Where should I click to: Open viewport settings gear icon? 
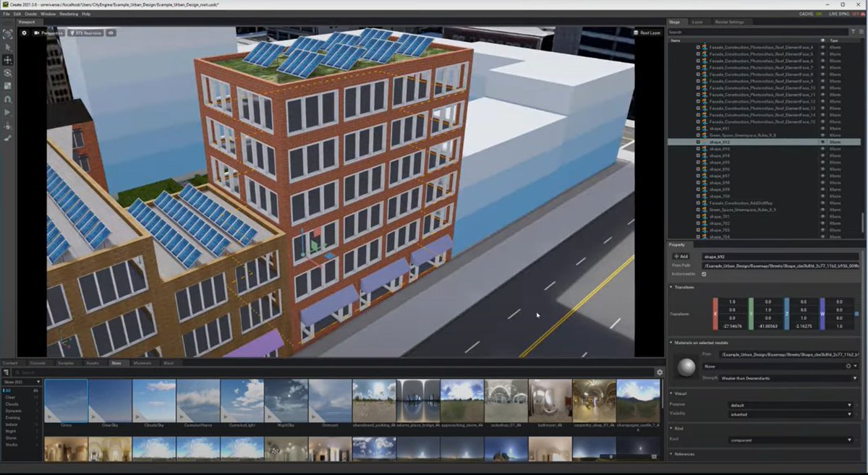click(x=24, y=33)
